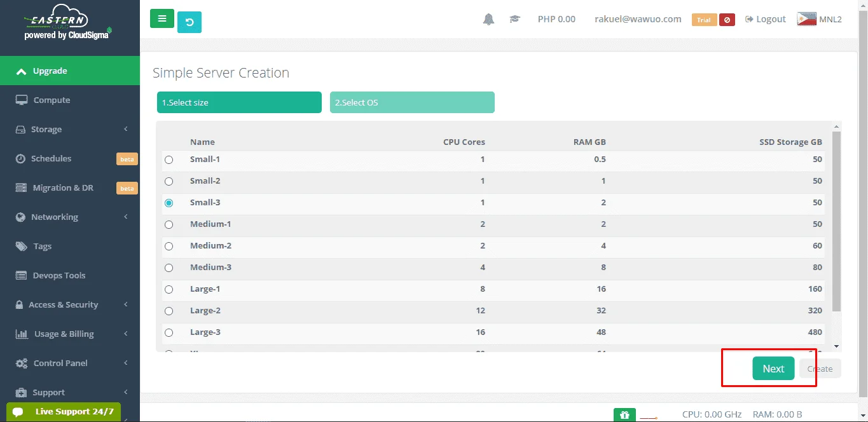
Task: Expand the Access & Security chevron
Action: pos(126,304)
